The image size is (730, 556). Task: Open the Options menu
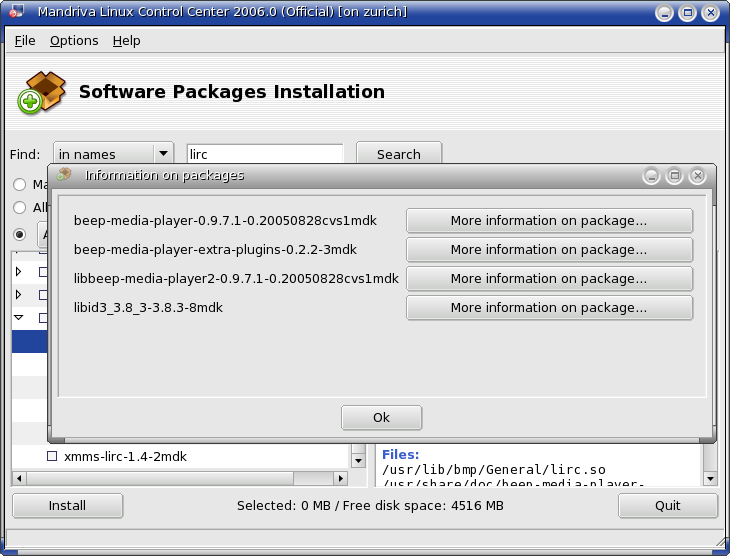[74, 41]
